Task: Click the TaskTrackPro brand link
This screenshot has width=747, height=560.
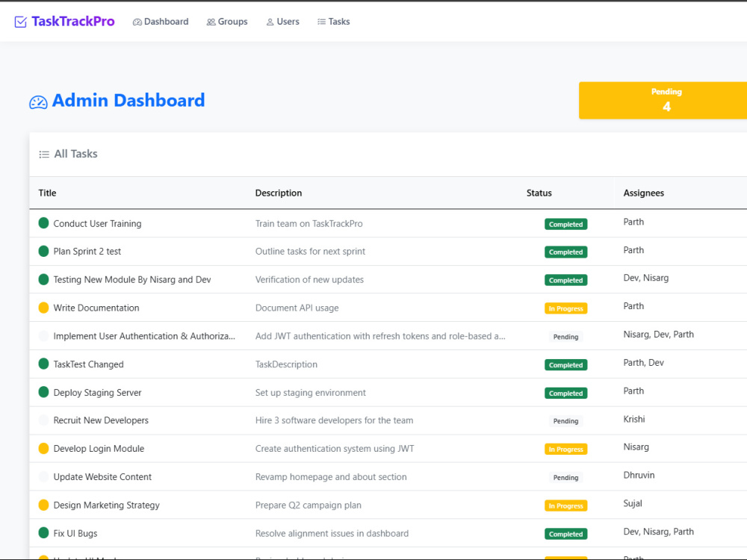Action: (64, 22)
